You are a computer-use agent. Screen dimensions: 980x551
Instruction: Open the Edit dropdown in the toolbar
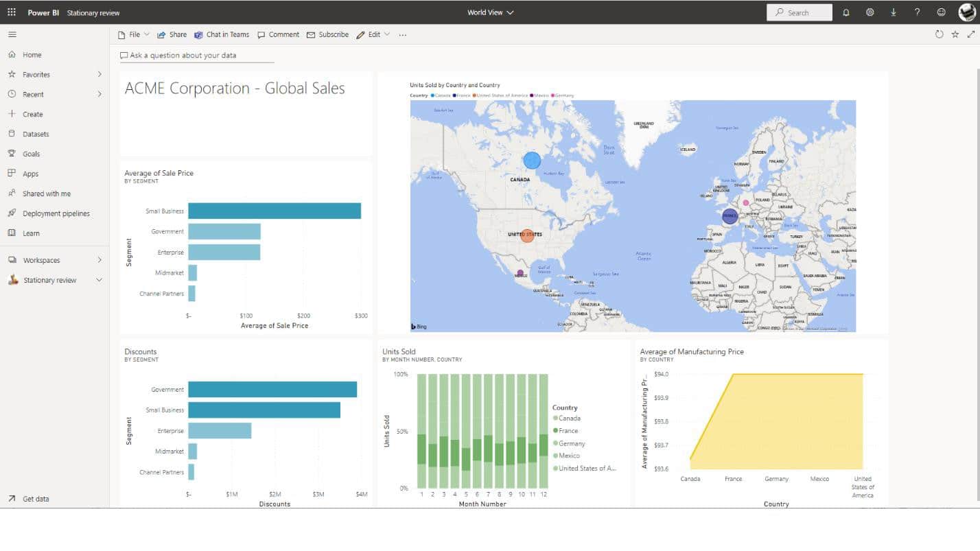[373, 34]
